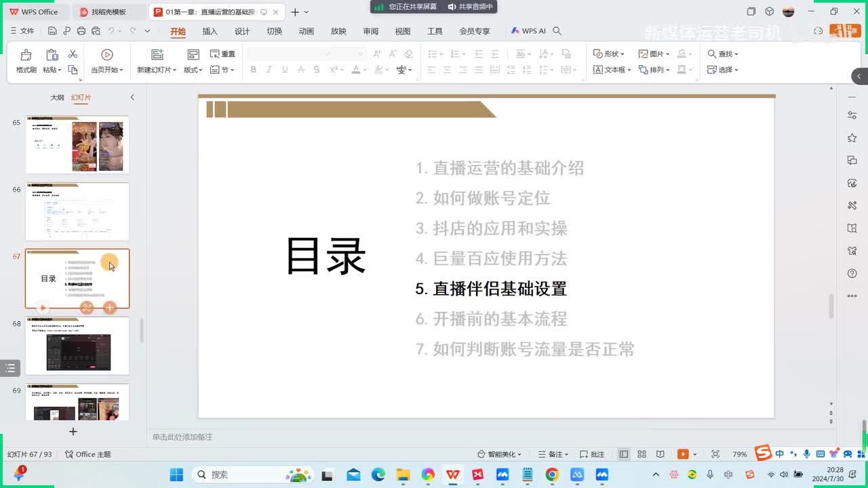868x488 pixels.
Task: Expand the right panel arrow button
Action: (x=860, y=76)
